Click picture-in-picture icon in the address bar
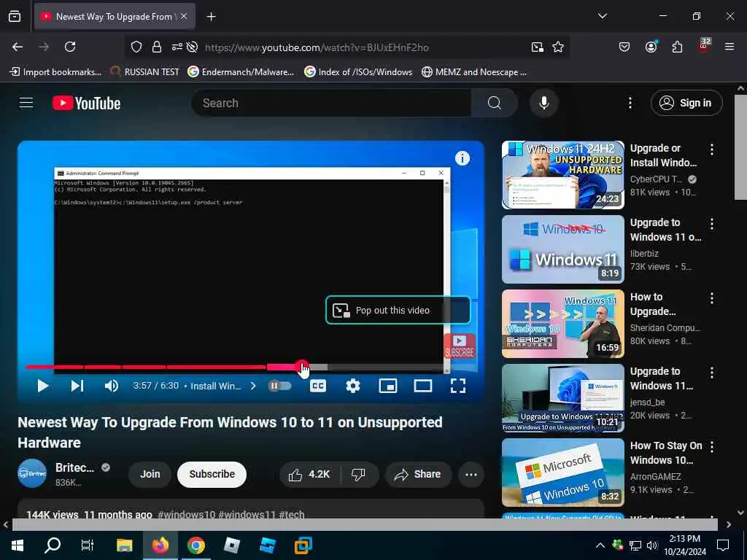747x560 pixels. 538,47
